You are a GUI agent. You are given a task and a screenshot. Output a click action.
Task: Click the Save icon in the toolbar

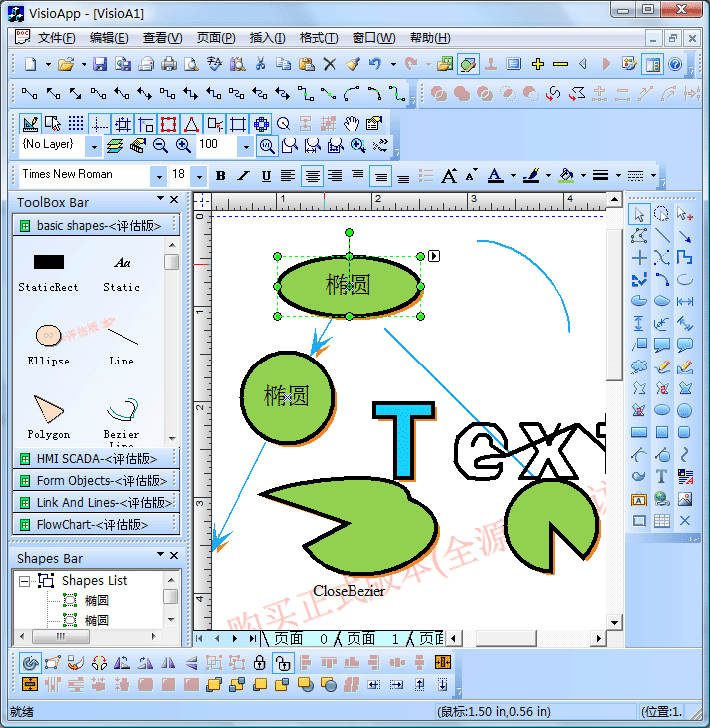click(x=100, y=64)
